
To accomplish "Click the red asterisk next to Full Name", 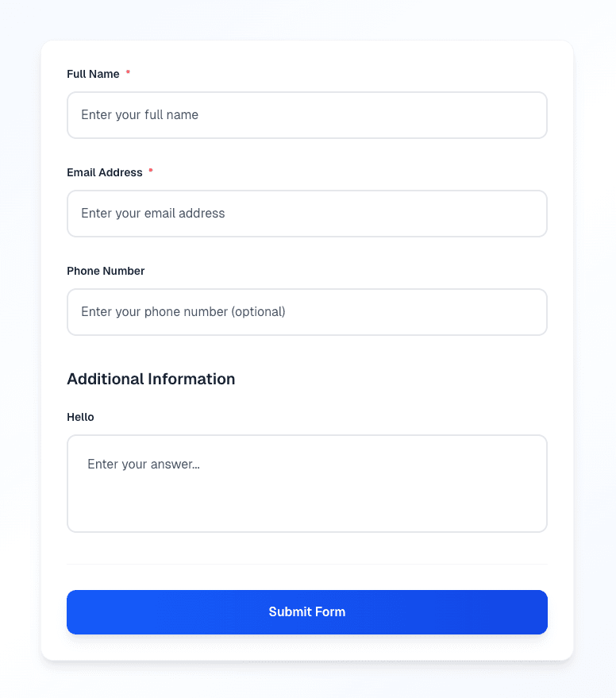I will pyautogui.click(x=129, y=73).
